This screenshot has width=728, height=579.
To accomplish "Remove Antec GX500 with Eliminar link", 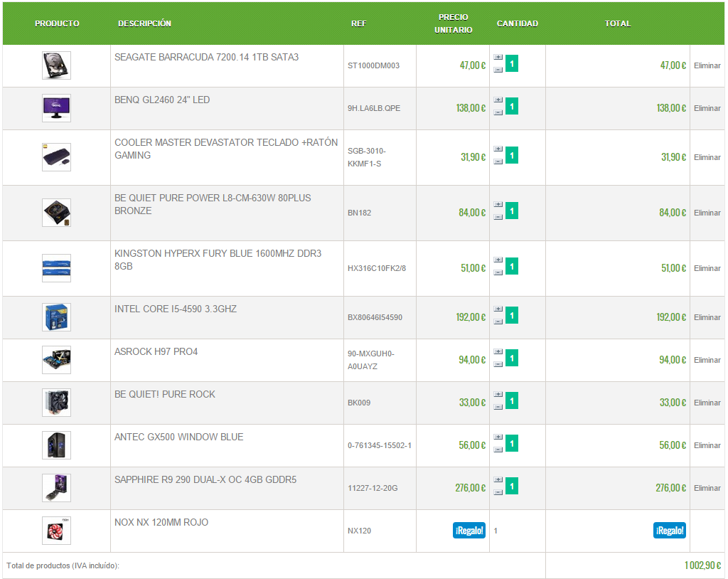I will 707,445.
